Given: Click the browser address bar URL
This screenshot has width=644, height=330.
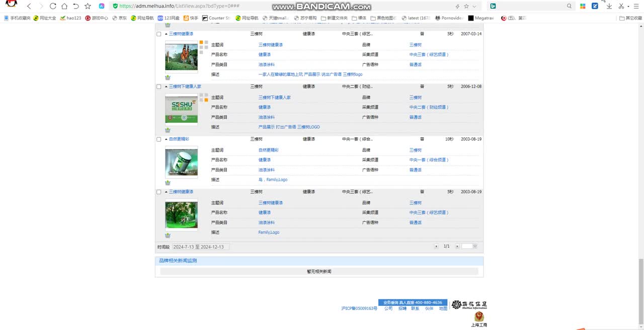Looking at the screenshot, I should (x=179, y=7).
